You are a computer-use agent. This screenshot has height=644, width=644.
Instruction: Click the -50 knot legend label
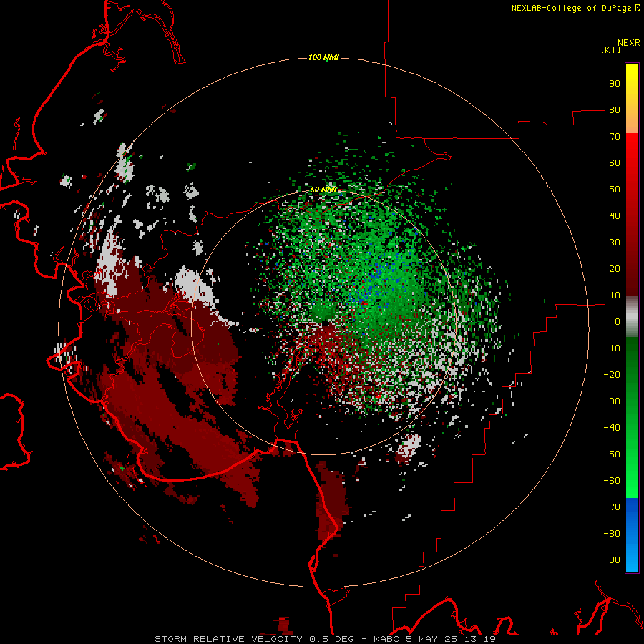coord(612,454)
